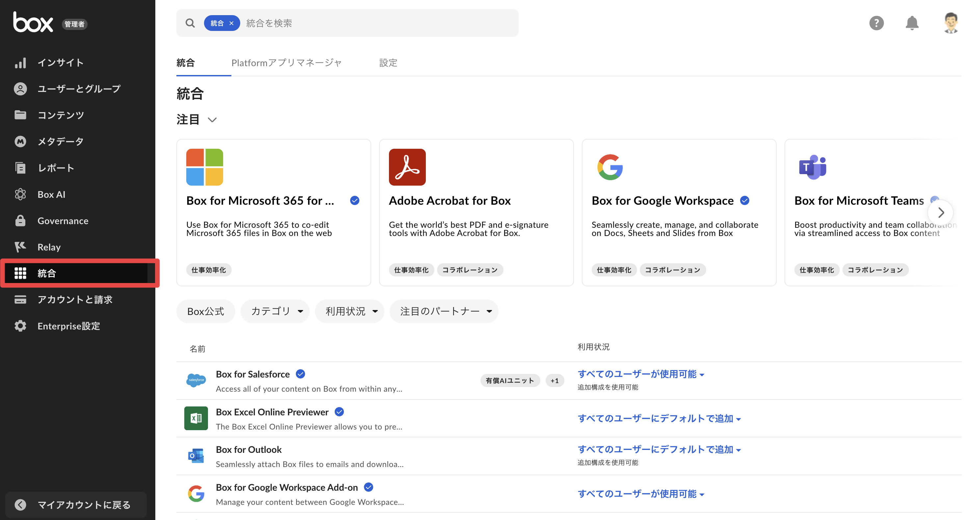Click the Outlook app icon
This screenshot has height=520, width=980.
(x=196, y=456)
